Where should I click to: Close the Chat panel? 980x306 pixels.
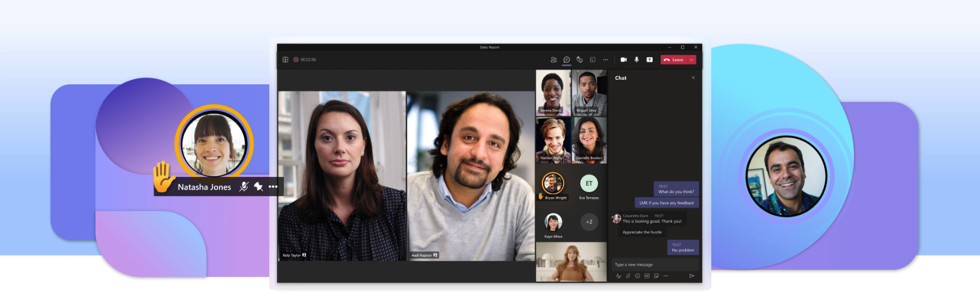click(x=693, y=78)
